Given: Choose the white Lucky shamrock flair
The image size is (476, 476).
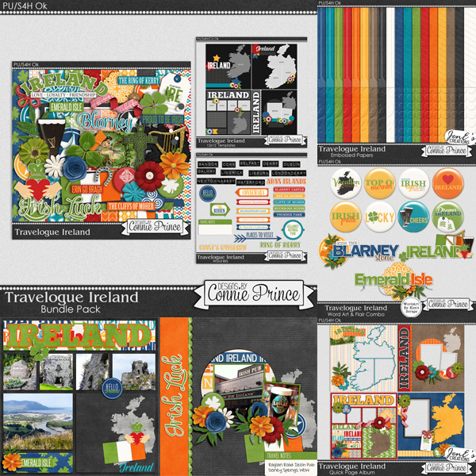Looking at the screenshot, I should pyautogui.click(x=380, y=217).
